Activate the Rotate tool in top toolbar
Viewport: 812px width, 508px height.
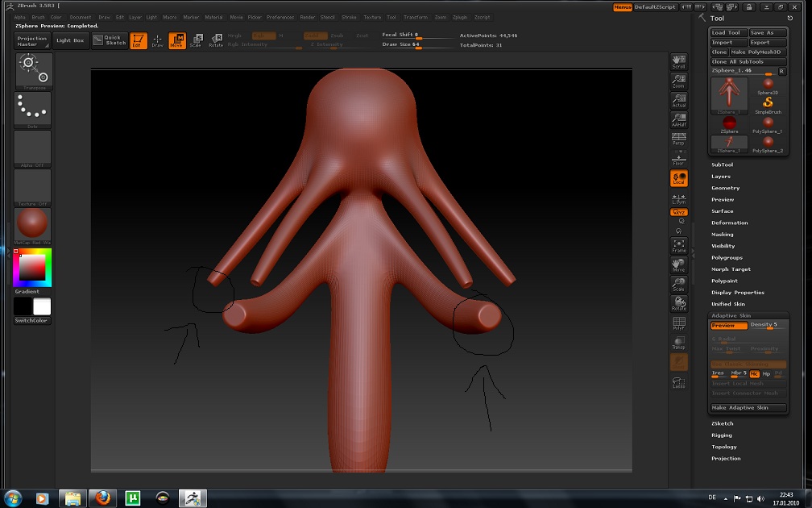pyautogui.click(x=215, y=40)
